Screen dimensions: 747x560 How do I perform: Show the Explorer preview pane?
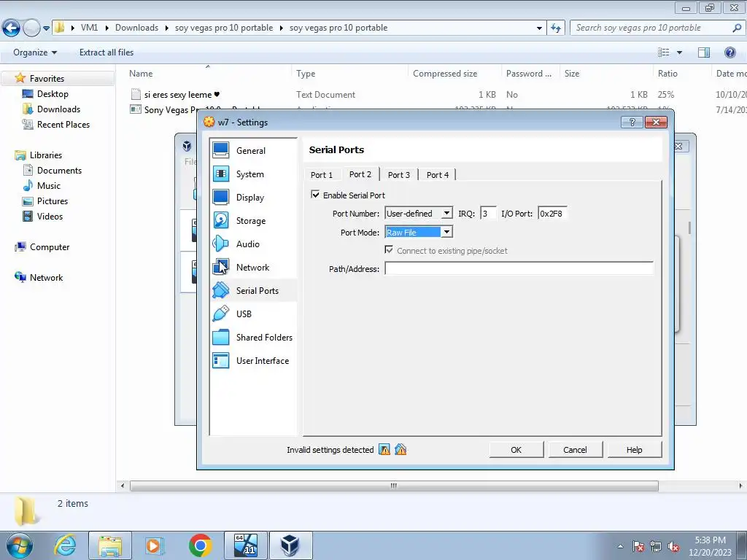[x=704, y=52]
